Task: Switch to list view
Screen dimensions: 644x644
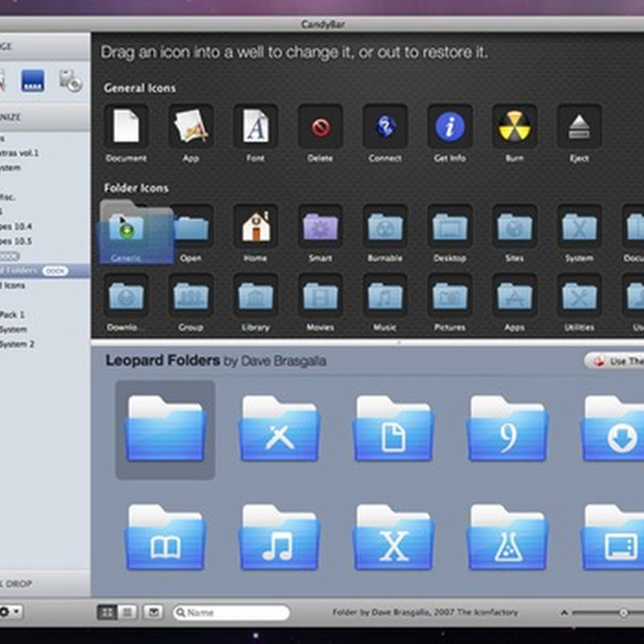Action: coord(127,613)
